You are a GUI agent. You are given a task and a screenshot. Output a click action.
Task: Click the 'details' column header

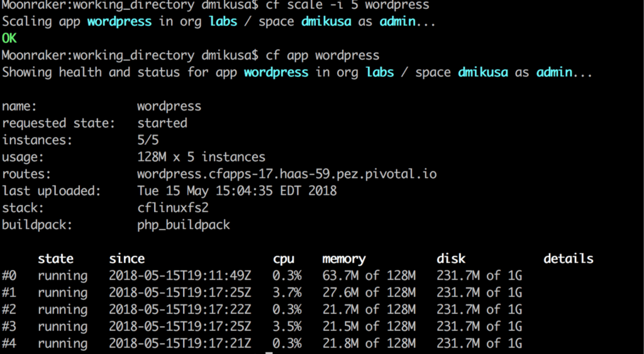coord(569,258)
